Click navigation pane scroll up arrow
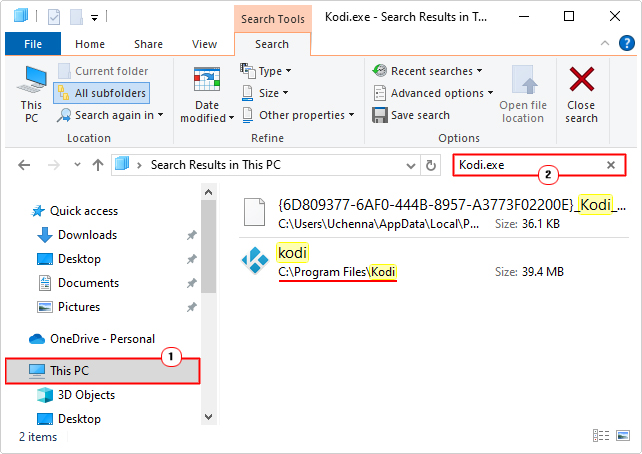Viewport: 642px width, 454px height. (208, 192)
